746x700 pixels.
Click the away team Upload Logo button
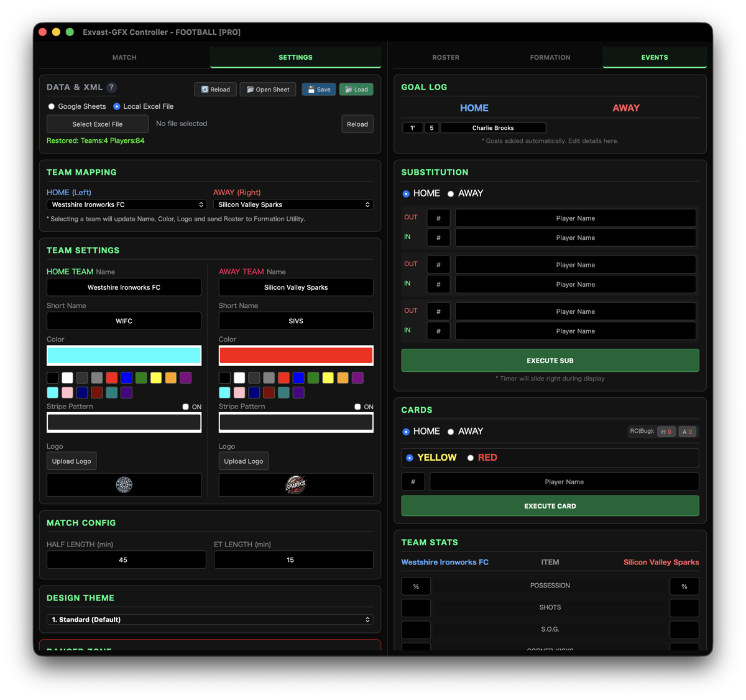244,461
